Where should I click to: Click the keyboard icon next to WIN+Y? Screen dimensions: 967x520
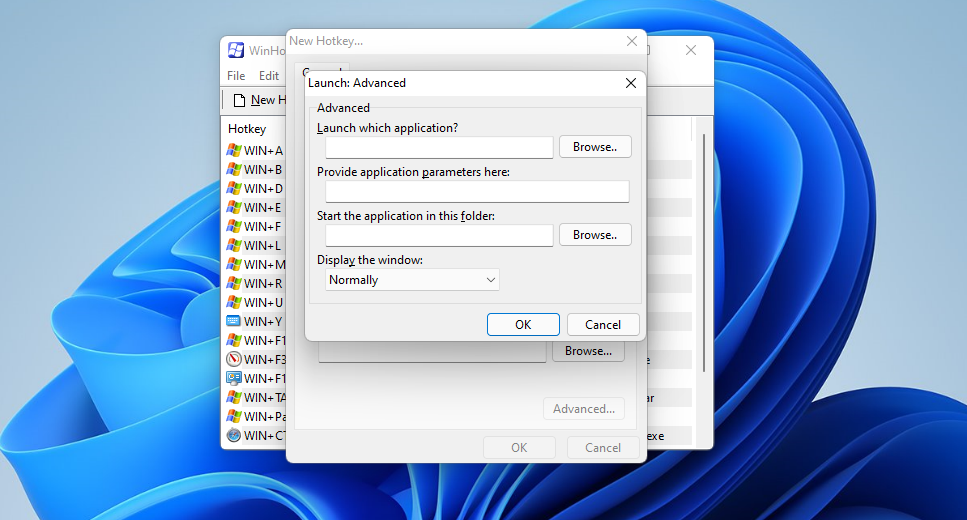click(x=234, y=322)
